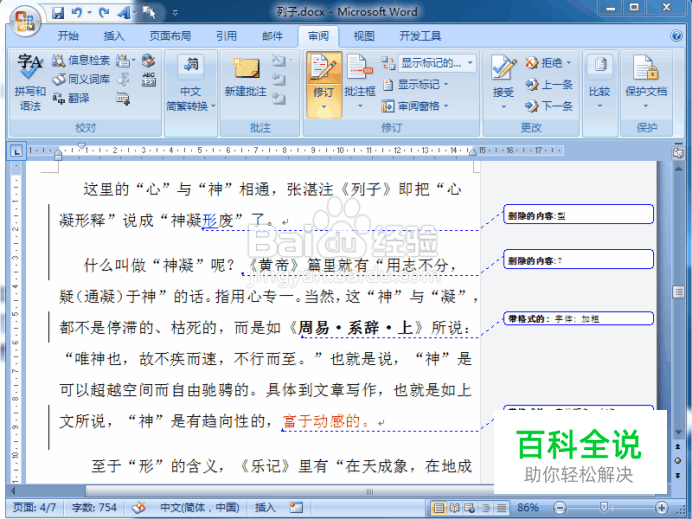Create a comment with 新建批注

tap(245, 77)
